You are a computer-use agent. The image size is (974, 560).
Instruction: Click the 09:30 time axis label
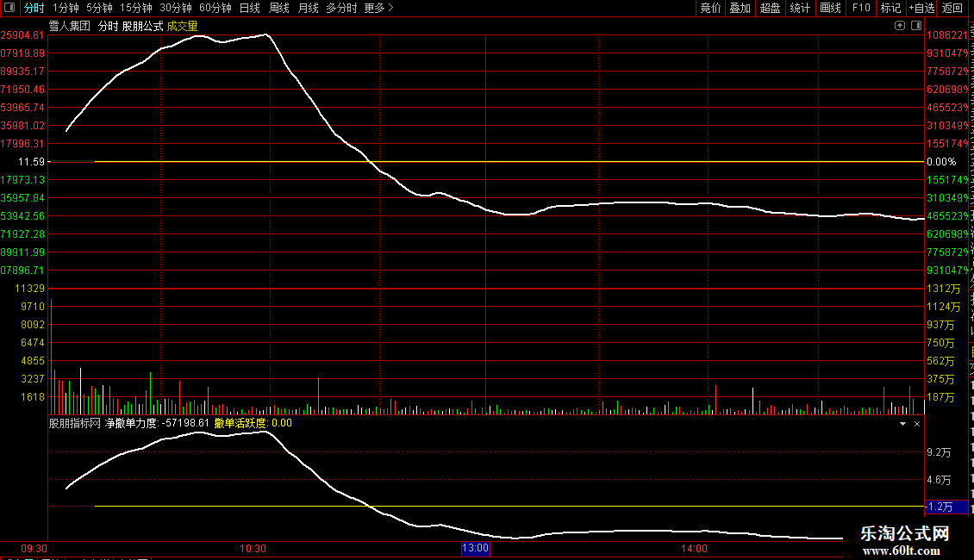click(34, 549)
